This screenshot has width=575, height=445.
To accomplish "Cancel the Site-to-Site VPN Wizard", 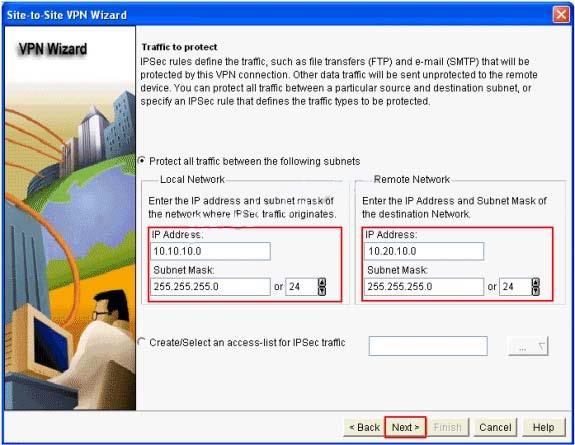I will (x=495, y=427).
